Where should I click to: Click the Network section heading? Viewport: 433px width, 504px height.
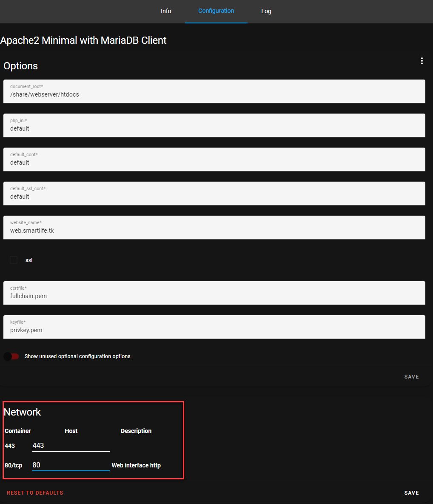(x=22, y=412)
